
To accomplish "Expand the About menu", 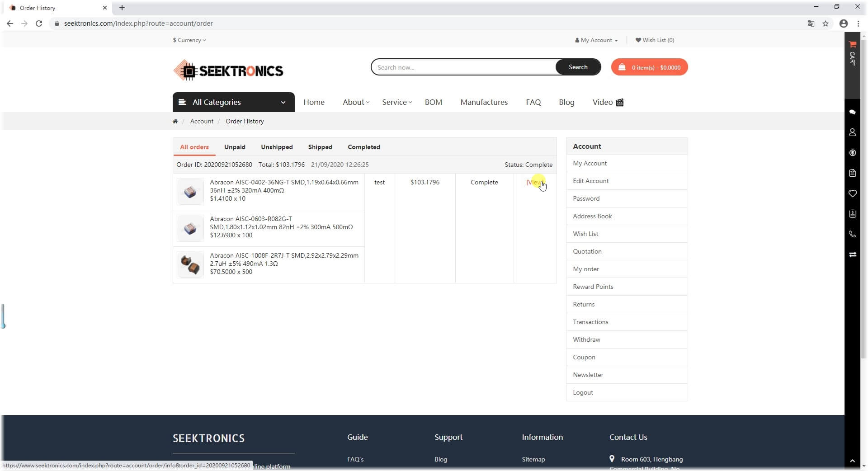I will (x=356, y=102).
